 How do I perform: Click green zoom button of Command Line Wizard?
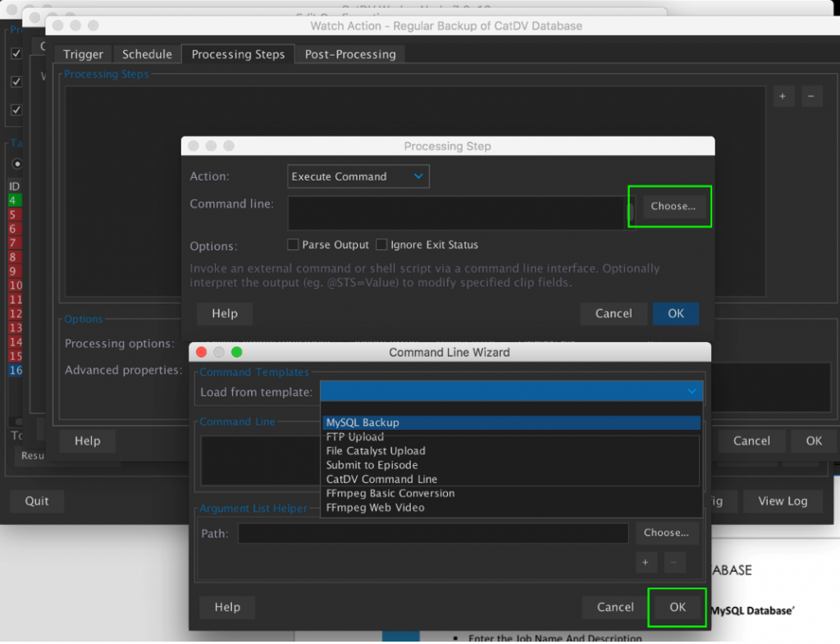(x=237, y=352)
